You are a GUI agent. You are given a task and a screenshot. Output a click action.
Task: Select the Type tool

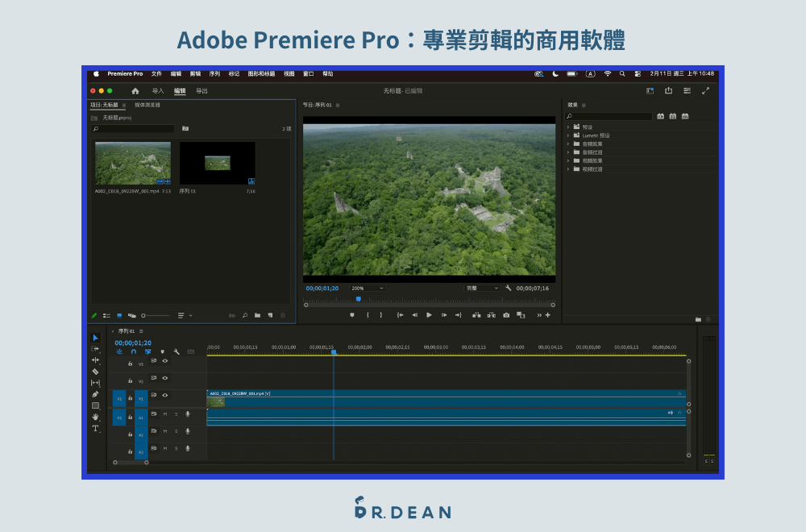(95, 428)
